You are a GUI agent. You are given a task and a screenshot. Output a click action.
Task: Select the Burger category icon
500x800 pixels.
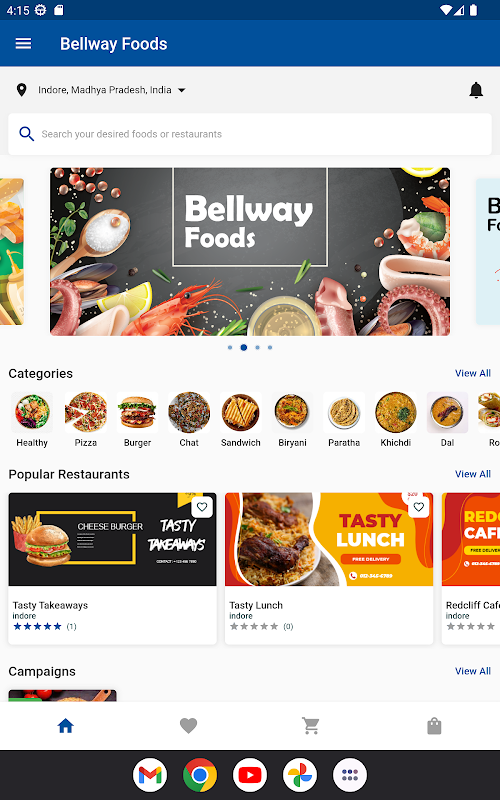point(137,412)
